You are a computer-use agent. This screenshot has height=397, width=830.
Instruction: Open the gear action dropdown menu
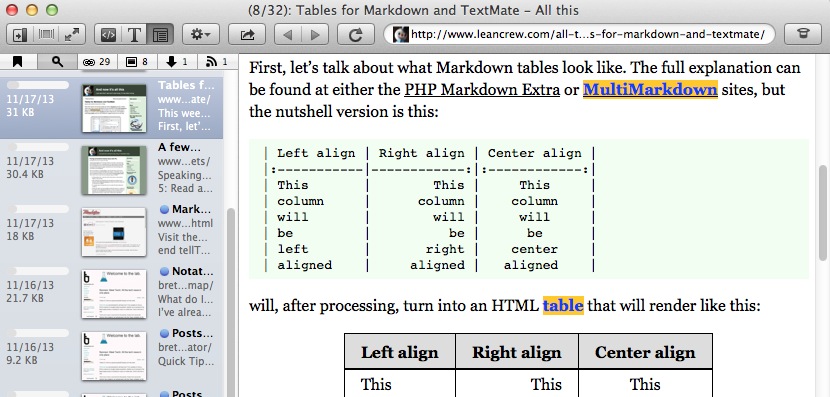pos(201,35)
